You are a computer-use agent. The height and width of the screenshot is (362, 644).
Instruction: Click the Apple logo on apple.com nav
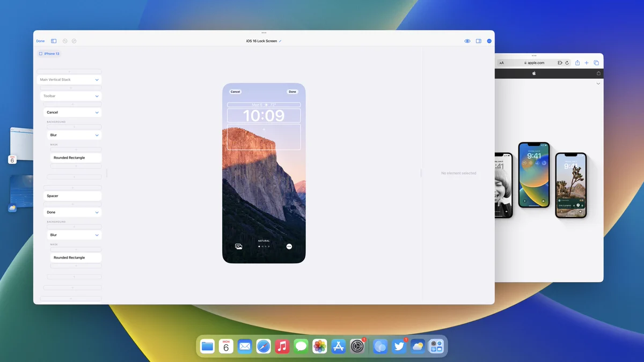click(x=534, y=73)
